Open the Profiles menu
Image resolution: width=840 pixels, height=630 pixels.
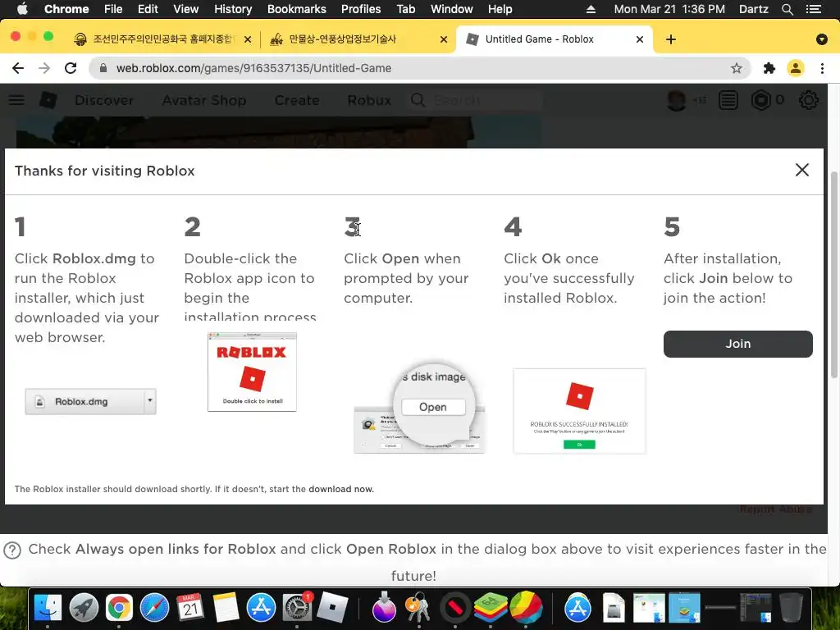[361, 9]
